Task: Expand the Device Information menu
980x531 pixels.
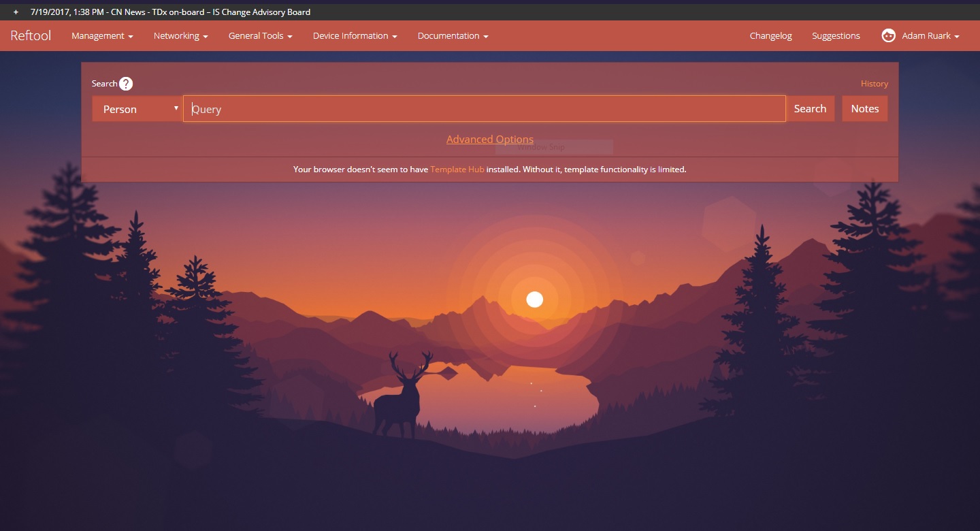Action: tap(355, 36)
